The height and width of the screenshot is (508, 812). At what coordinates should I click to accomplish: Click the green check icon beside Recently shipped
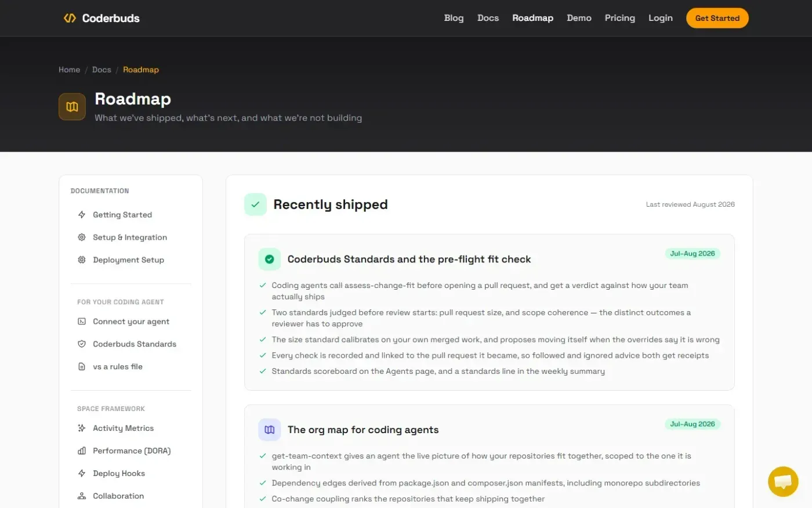pos(255,204)
